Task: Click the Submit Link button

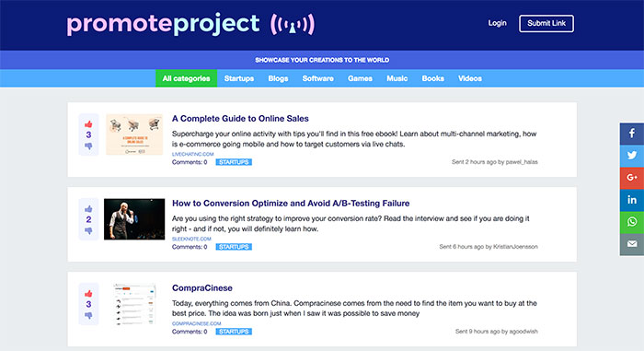Action: [546, 23]
